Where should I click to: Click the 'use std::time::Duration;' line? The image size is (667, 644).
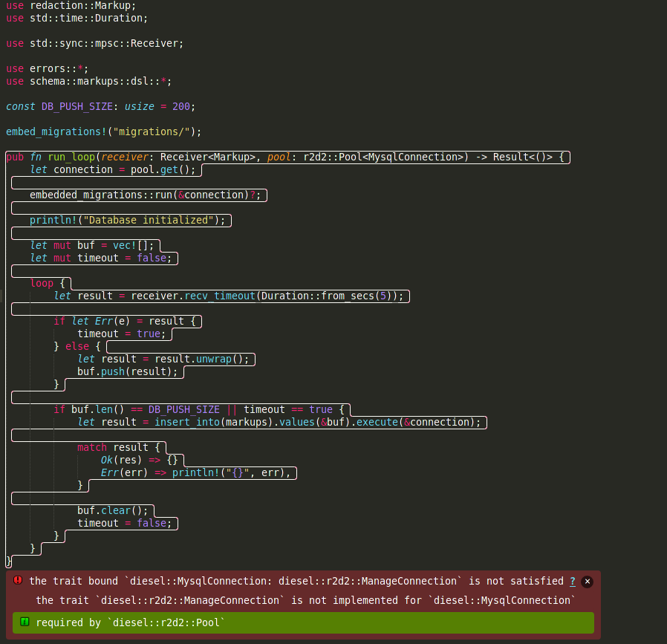point(77,19)
